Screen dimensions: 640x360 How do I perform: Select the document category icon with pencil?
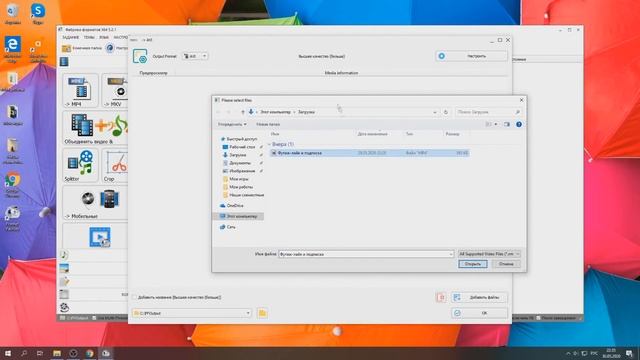[64, 281]
